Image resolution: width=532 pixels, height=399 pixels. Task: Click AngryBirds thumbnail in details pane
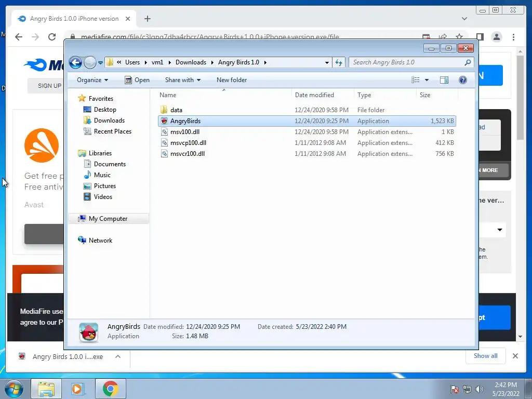(88, 332)
